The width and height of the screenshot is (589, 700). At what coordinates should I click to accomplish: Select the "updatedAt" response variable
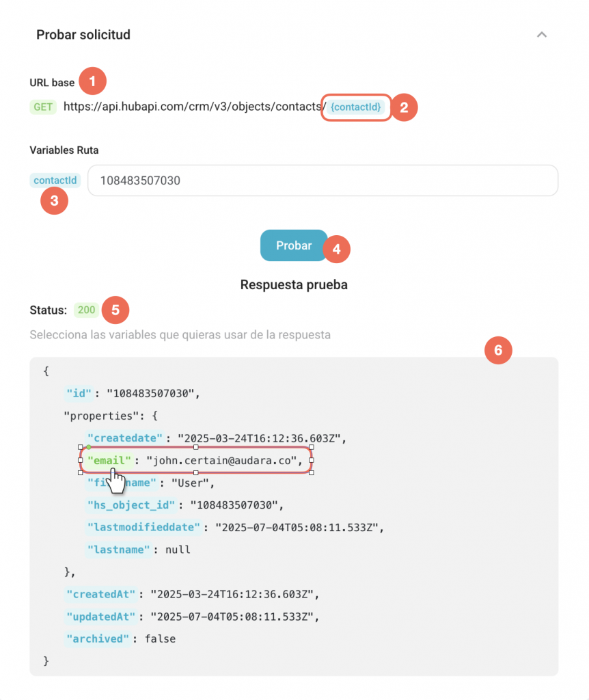pos(102,617)
